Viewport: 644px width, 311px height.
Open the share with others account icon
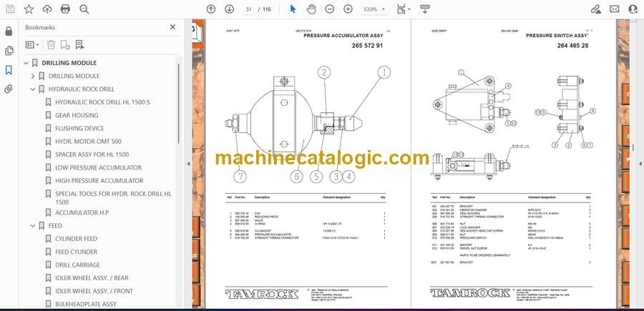coord(633,9)
